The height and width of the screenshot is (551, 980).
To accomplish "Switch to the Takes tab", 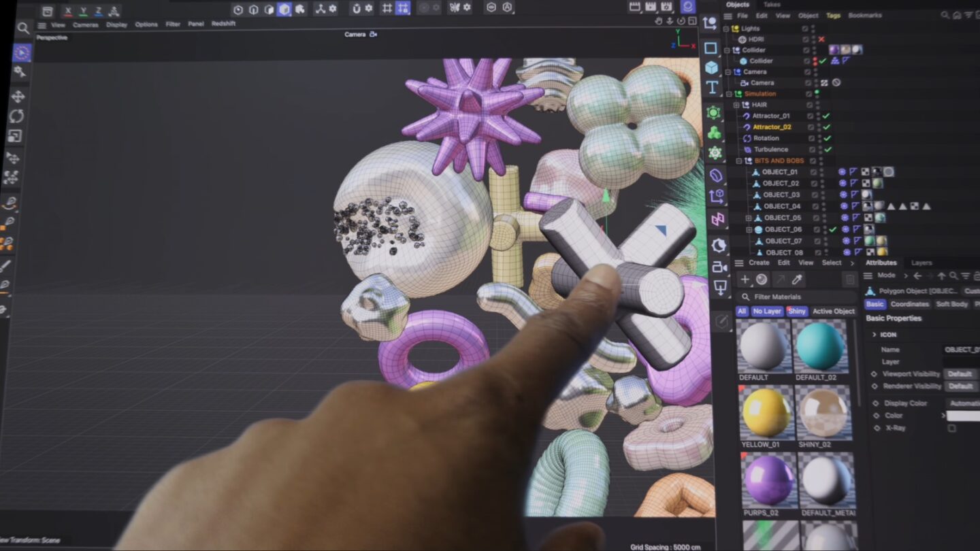I will click(x=772, y=5).
